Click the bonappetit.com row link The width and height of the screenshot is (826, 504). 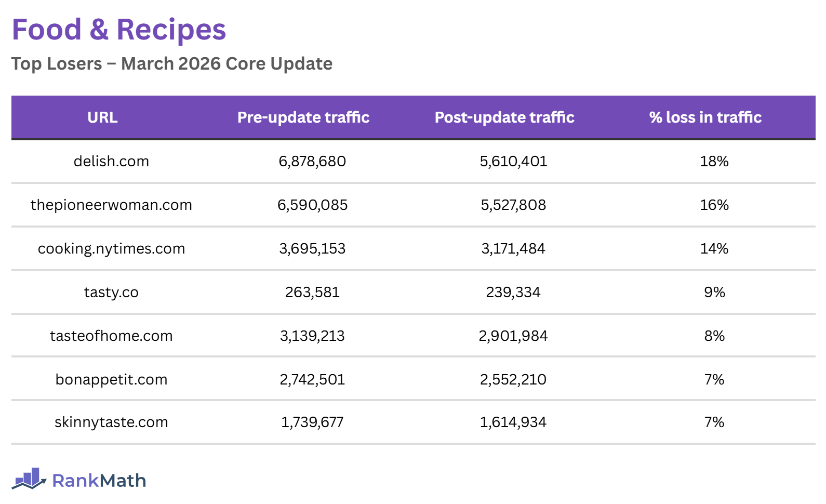pos(111,380)
